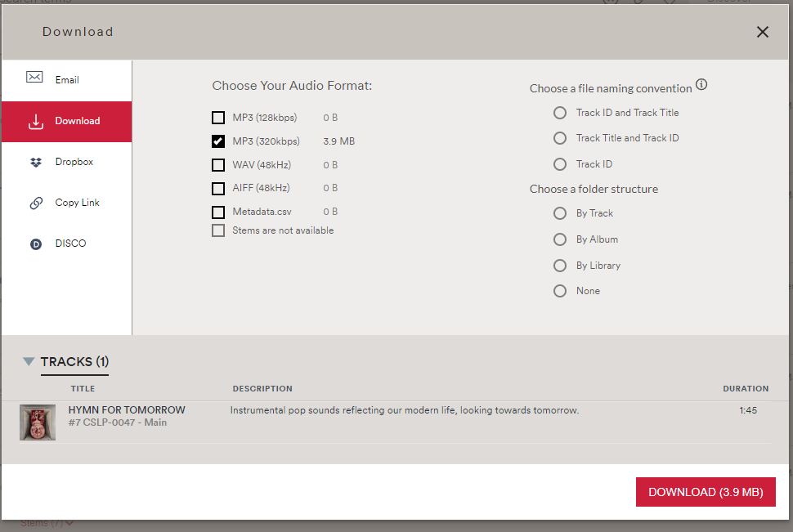Screen dimensions: 793x532
Task: Choose the Track ID only naming option
Action: coord(560,164)
